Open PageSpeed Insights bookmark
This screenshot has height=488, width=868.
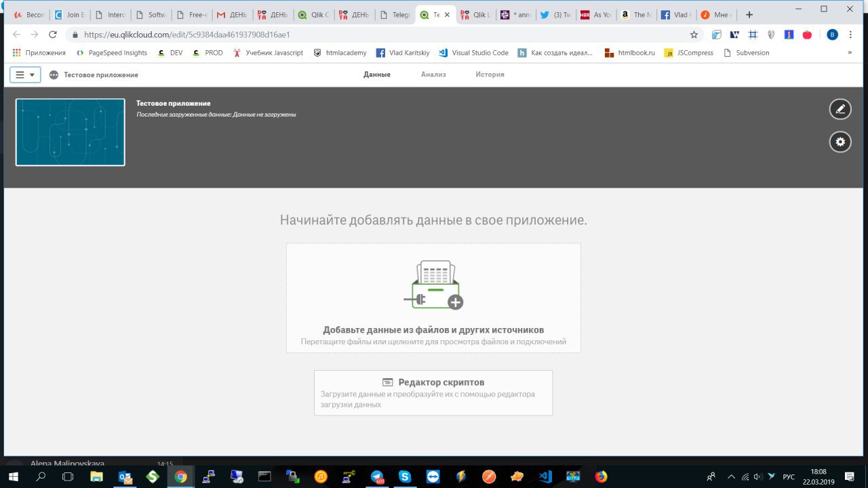coord(112,53)
